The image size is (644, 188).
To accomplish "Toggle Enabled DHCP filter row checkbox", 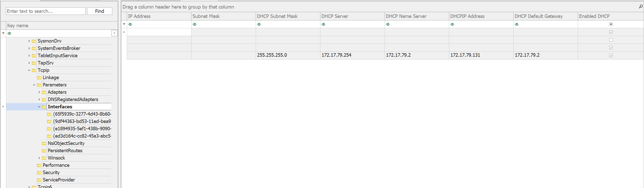I will [611, 24].
